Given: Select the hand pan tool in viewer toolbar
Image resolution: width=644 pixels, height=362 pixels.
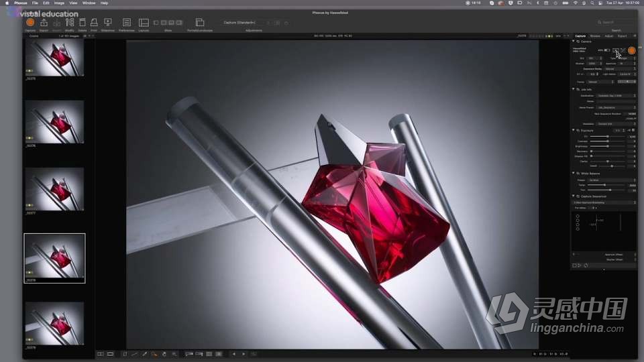Looking at the screenshot, I should pyautogui.click(x=164, y=354).
